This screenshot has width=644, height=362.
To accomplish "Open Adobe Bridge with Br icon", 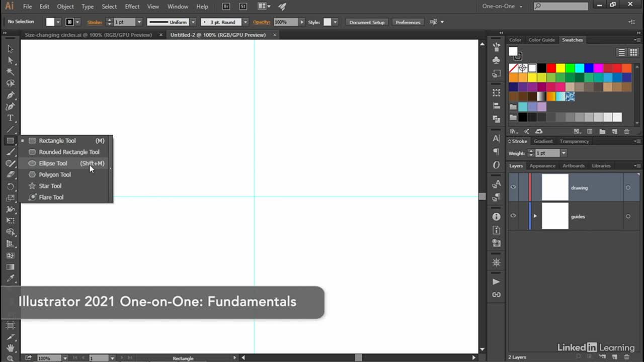I will tap(226, 7).
